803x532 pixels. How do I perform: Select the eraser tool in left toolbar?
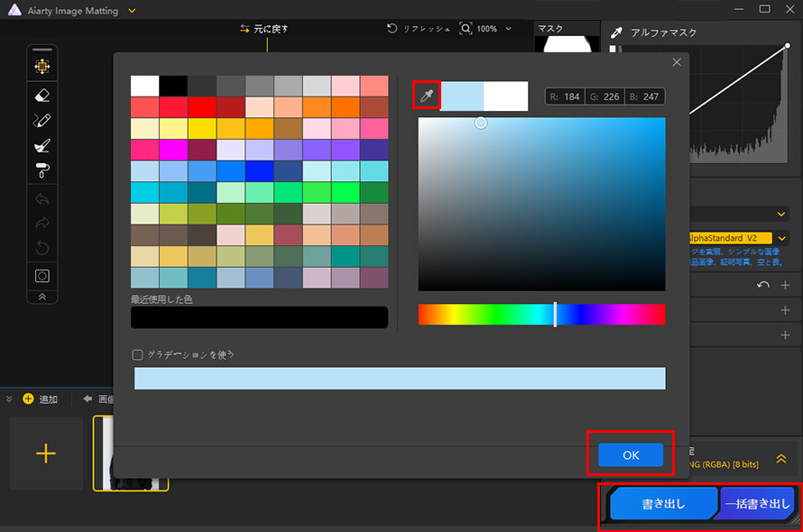pyautogui.click(x=42, y=94)
